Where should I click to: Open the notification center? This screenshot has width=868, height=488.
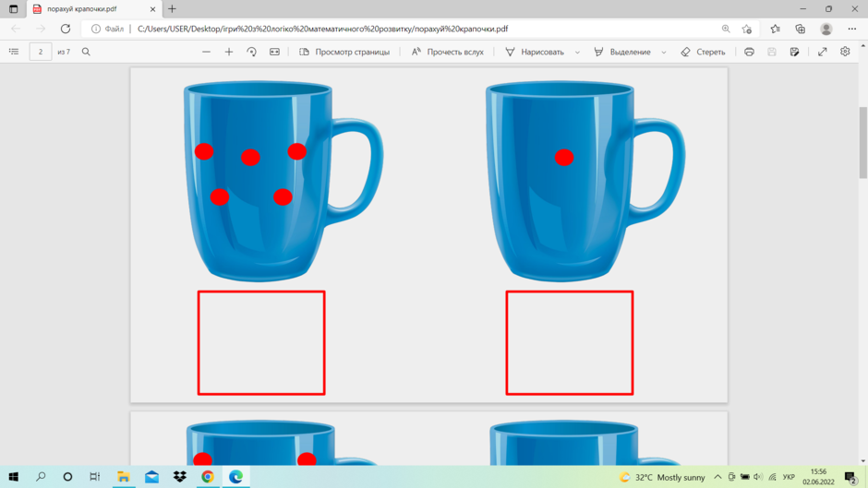[x=850, y=477]
